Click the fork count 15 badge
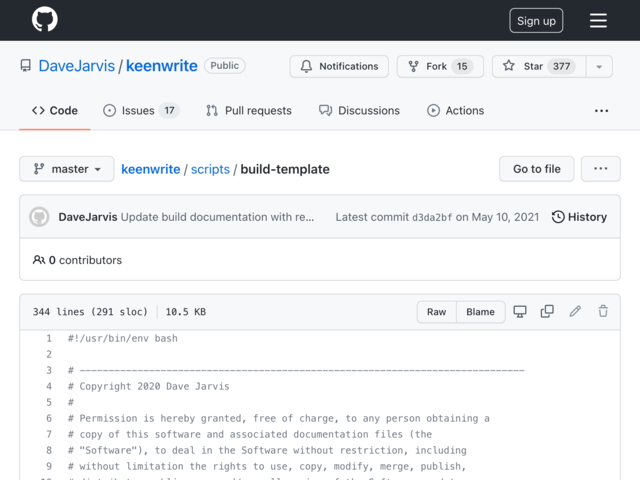640x480 pixels. click(462, 66)
